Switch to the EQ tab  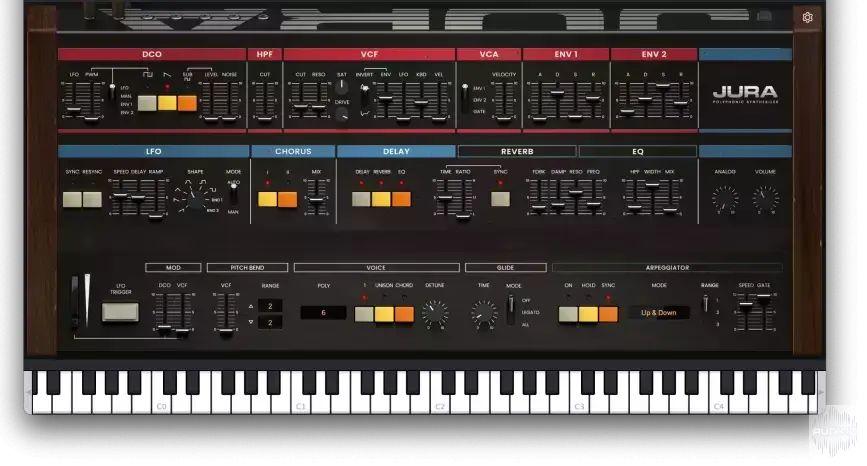coord(638,151)
